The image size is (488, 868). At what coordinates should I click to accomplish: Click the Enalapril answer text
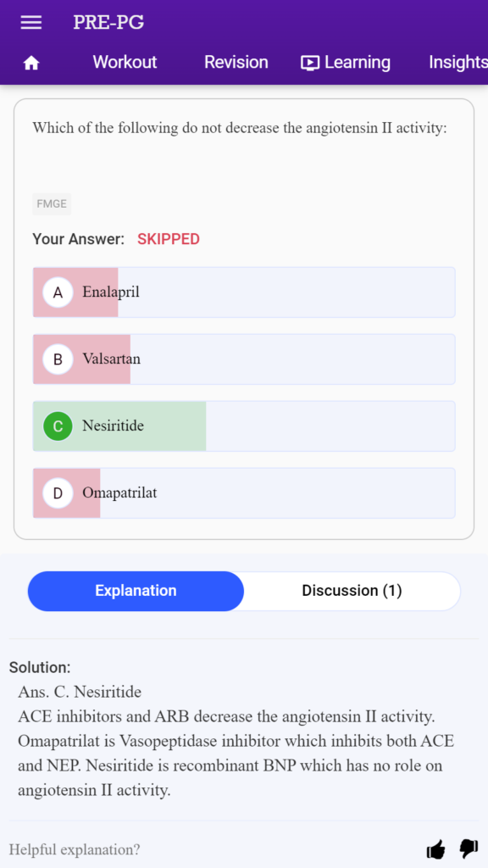(111, 292)
